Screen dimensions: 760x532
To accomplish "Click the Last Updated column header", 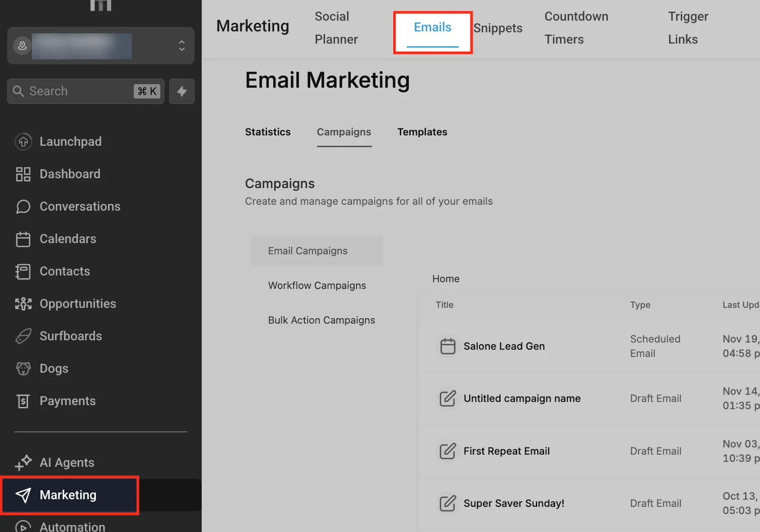I will (x=741, y=305).
